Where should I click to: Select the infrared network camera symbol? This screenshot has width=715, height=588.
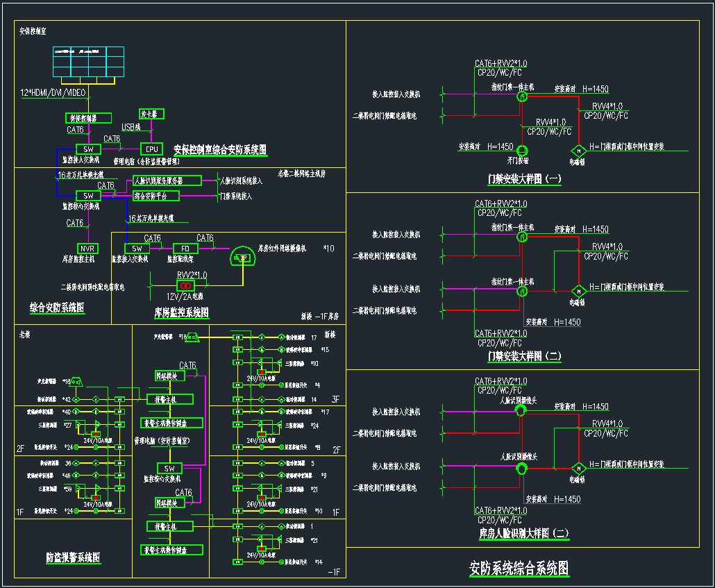[243, 257]
